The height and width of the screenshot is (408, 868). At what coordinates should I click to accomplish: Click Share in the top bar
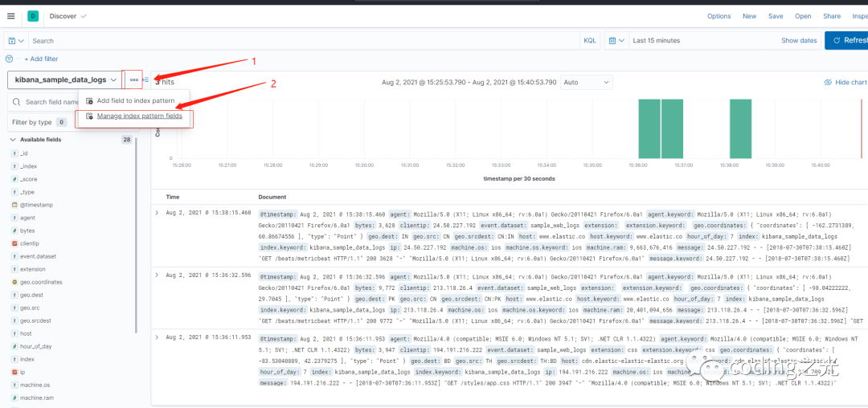click(x=832, y=16)
